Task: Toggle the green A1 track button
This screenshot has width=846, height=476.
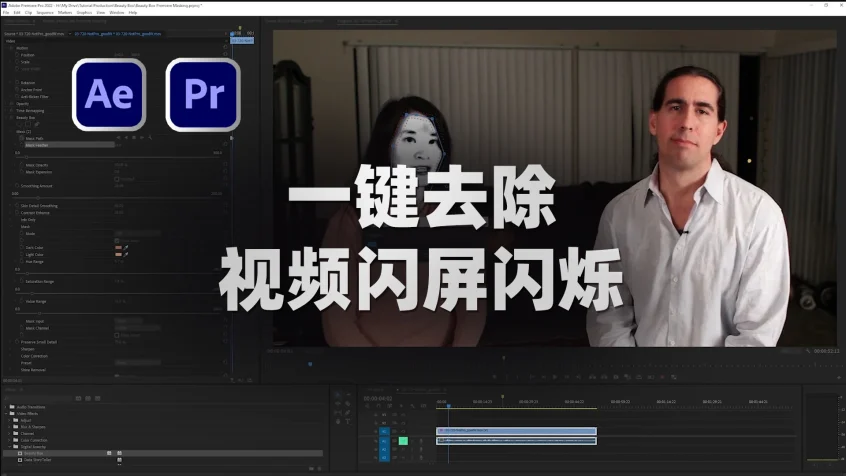Action: coord(403,441)
